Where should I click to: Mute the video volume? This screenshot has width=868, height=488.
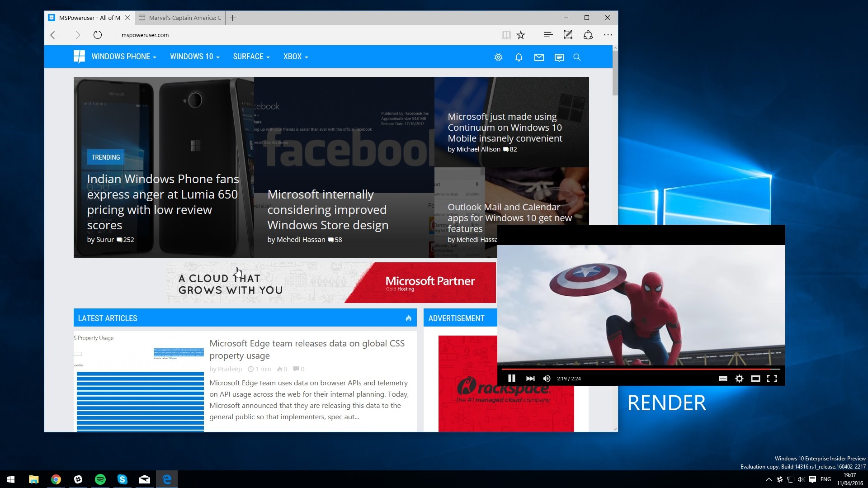[x=547, y=379]
